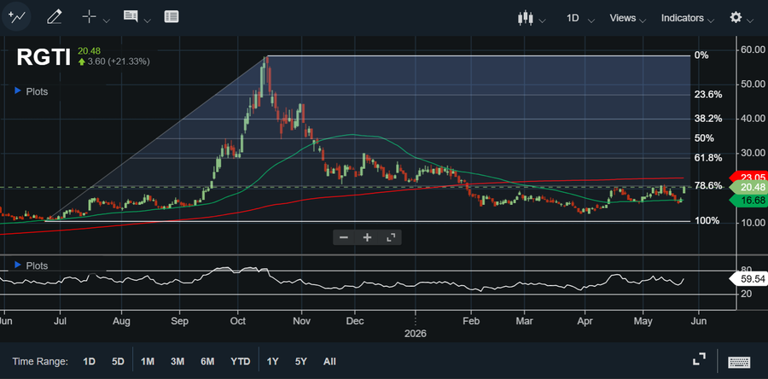Click the 3.60 (+21.33%) change text

[x=119, y=62]
